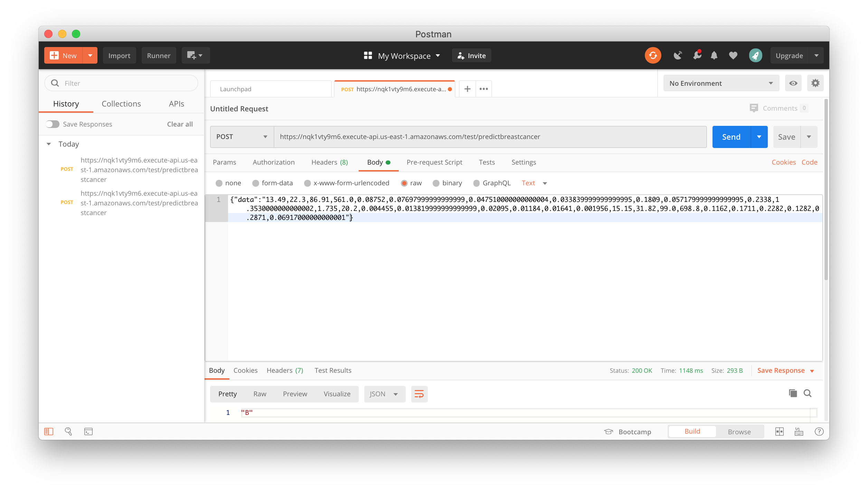Click the Import button
Screen dimensions: 868x491
(x=119, y=55)
